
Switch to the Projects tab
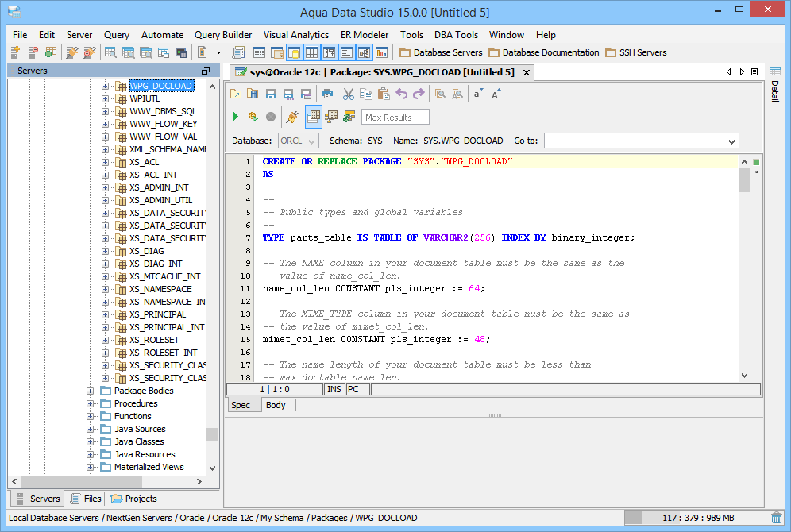click(134, 499)
